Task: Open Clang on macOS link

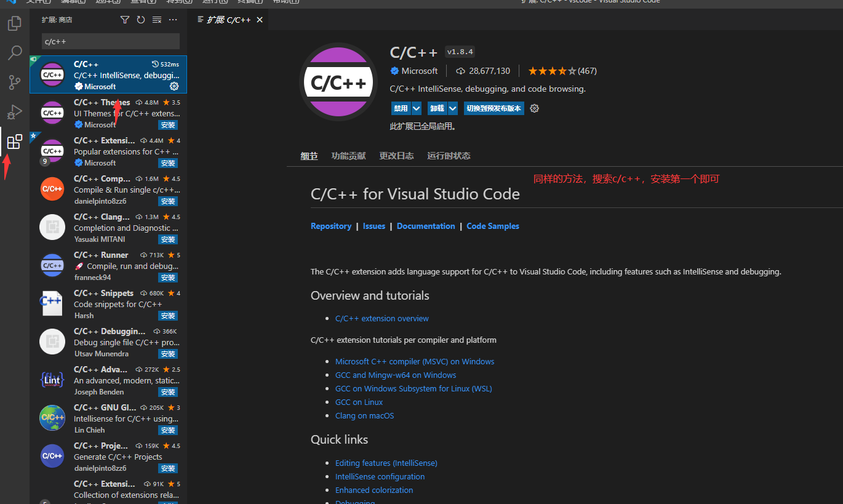Action: pyautogui.click(x=364, y=415)
